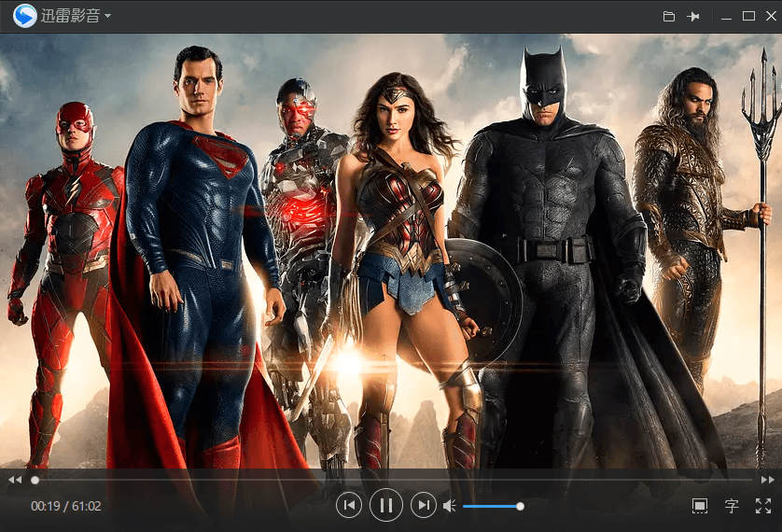Click the Xunlei bird logo
Image resolution: width=782 pixels, height=532 pixels.
pyautogui.click(x=25, y=17)
